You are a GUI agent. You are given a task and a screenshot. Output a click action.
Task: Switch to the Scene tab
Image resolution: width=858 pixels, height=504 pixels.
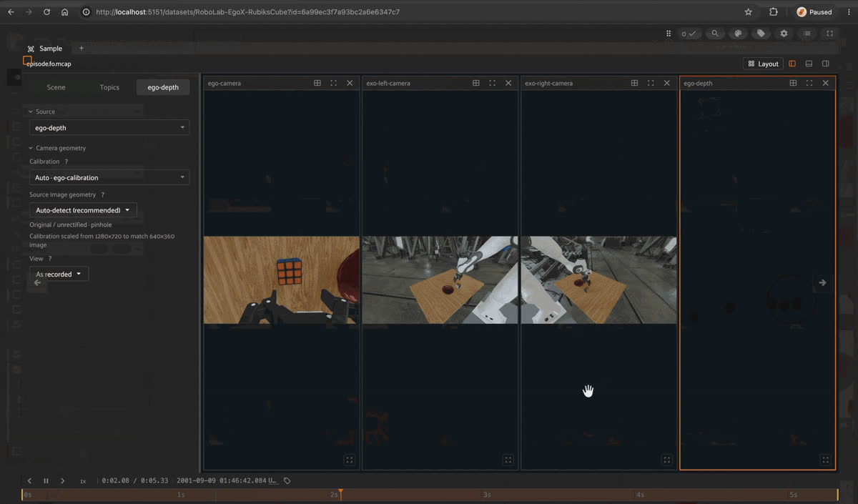[56, 87]
